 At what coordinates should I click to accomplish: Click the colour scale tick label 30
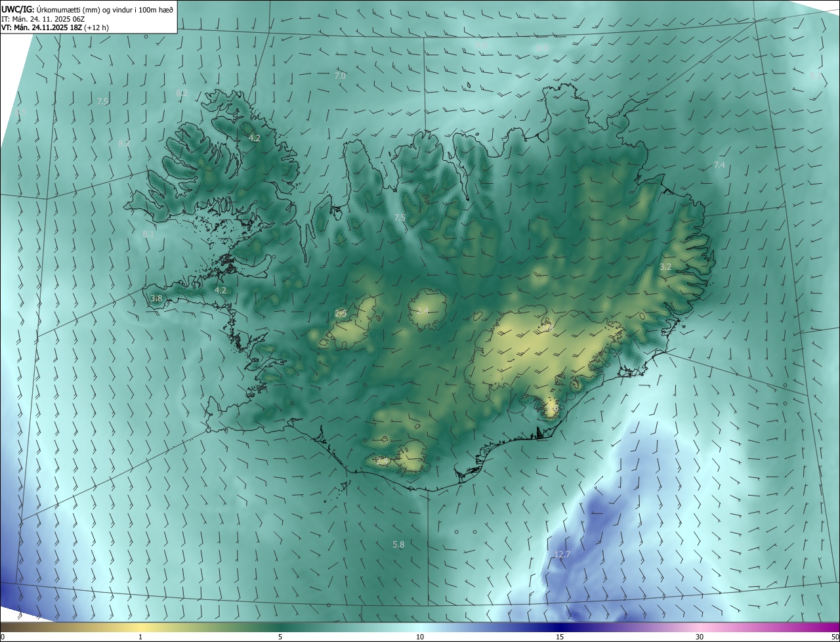[x=700, y=637]
